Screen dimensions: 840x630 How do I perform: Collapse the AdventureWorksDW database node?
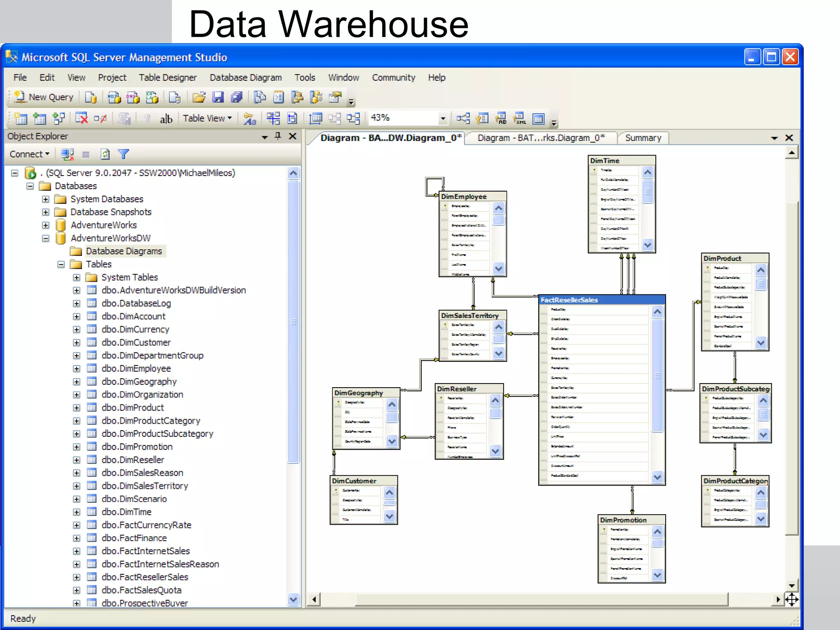(x=46, y=238)
